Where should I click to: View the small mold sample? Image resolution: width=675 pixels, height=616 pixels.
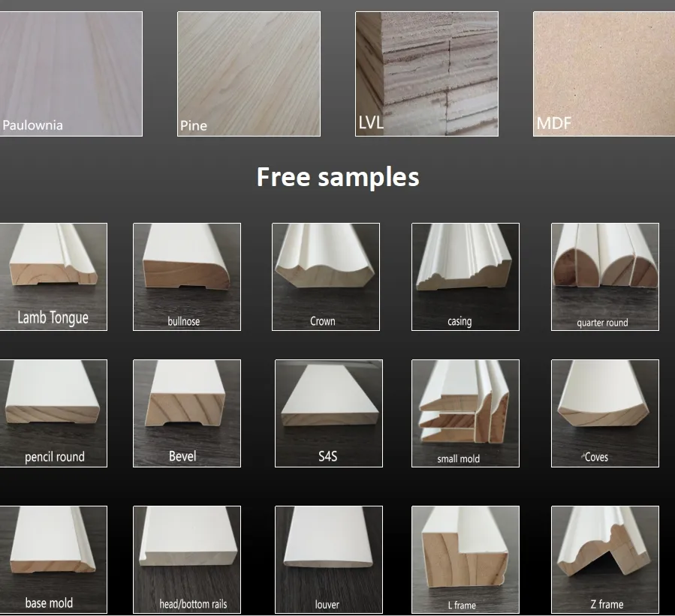click(465, 412)
